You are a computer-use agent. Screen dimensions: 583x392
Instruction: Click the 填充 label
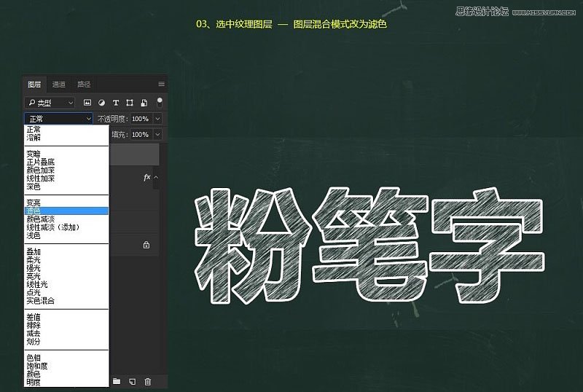120,134
